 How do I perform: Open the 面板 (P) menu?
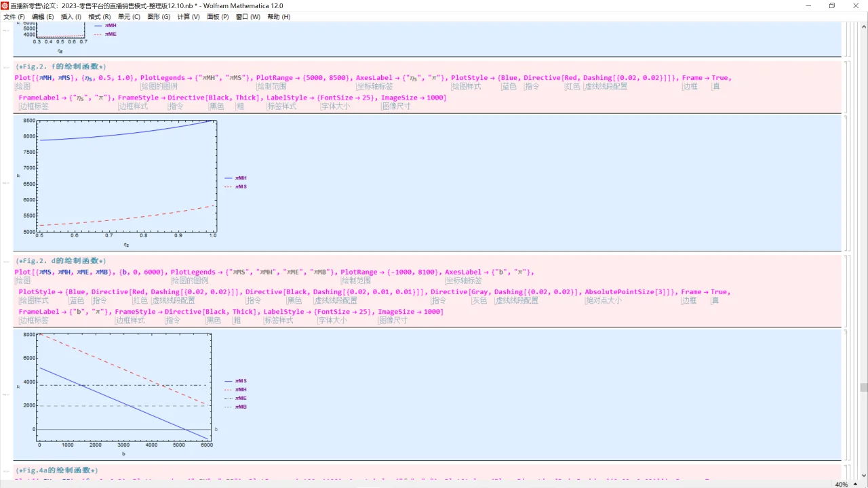coord(218,17)
